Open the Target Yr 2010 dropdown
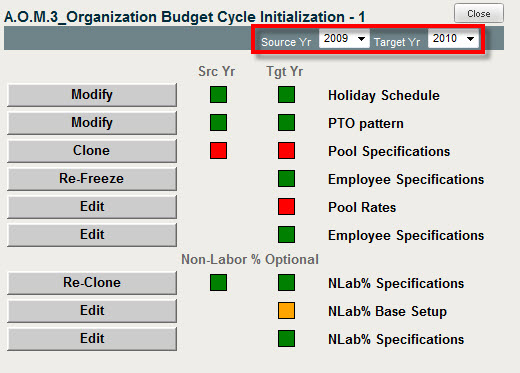The height and width of the screenshot is (373, 520). click(x=453, y=39)
